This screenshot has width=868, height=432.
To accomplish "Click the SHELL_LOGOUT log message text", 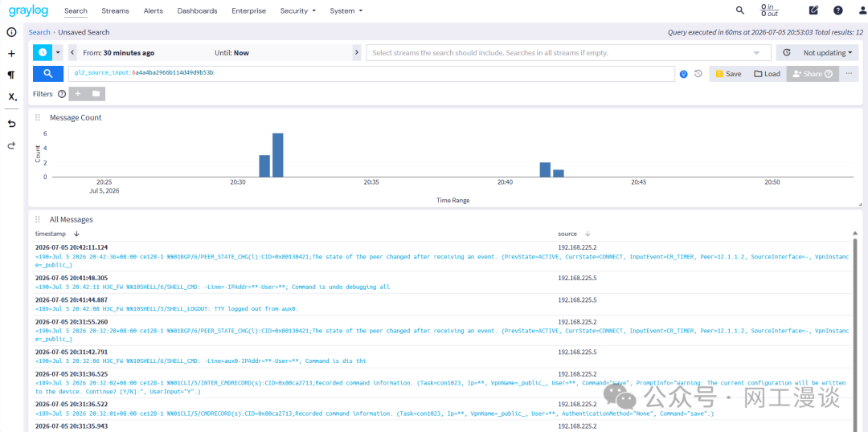I will click(167, 308).
